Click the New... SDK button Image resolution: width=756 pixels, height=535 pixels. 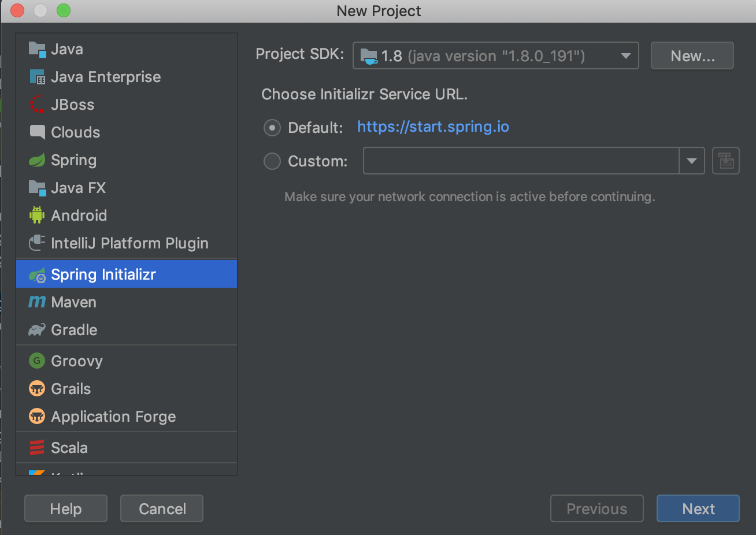692,56
